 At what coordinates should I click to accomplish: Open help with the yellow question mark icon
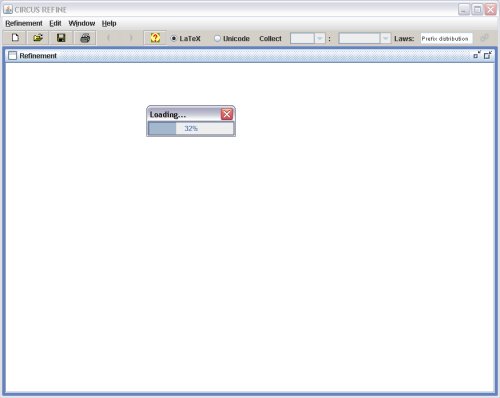coord(155,38)
